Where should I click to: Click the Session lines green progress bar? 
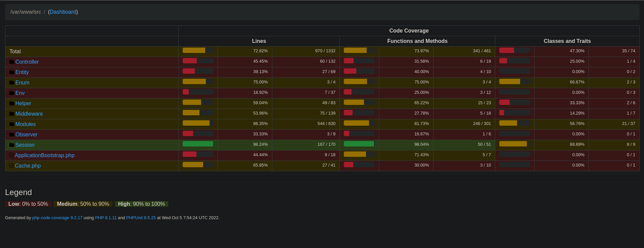tap(198, 144)
